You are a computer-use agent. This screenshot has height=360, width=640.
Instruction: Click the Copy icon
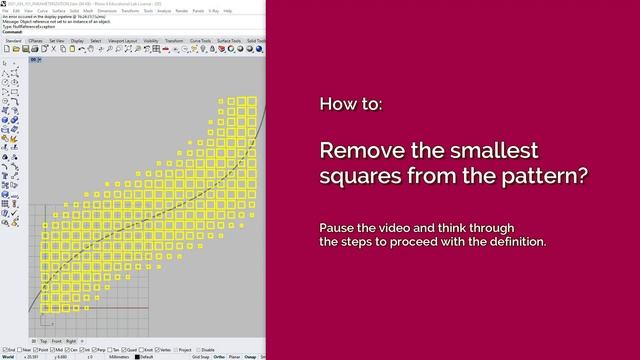pos(63,49)
